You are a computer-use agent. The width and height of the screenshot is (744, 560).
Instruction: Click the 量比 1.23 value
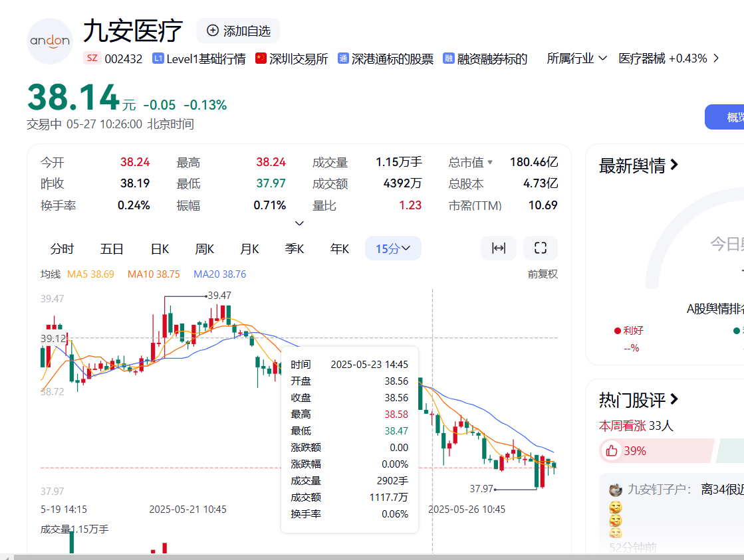point(410,205)
